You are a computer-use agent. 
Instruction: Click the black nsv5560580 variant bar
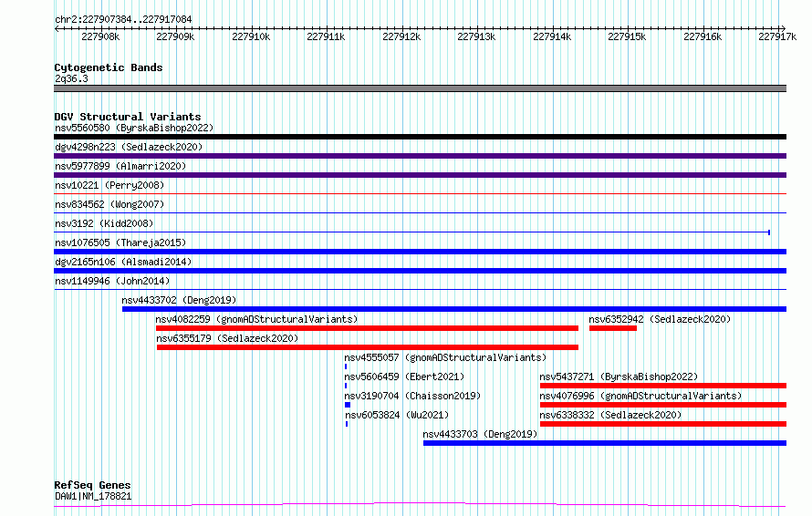420,137
